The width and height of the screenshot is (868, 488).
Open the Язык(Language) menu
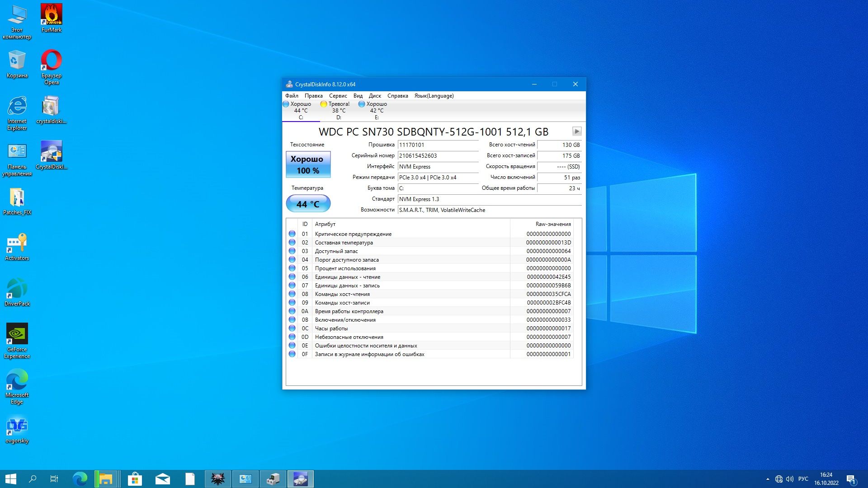[x=434, y=96]
